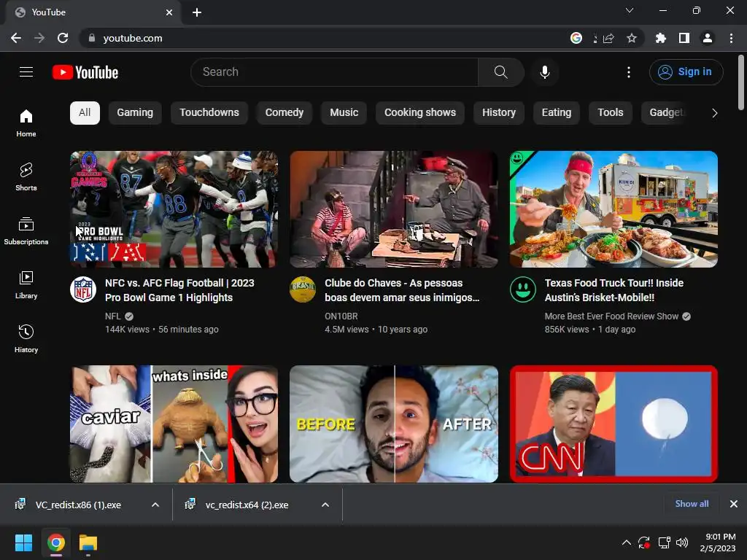747x560 pixels.
Task: View site info lock icon
Action: click(92, 38)
